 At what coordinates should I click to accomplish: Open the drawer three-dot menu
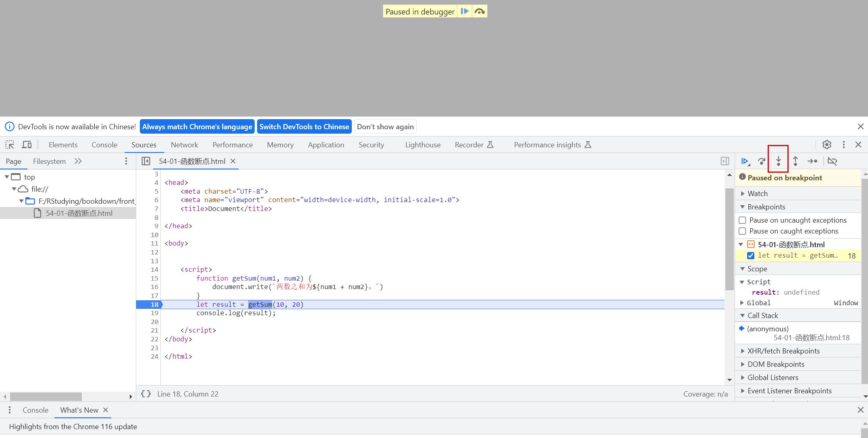tap(10, 410)
